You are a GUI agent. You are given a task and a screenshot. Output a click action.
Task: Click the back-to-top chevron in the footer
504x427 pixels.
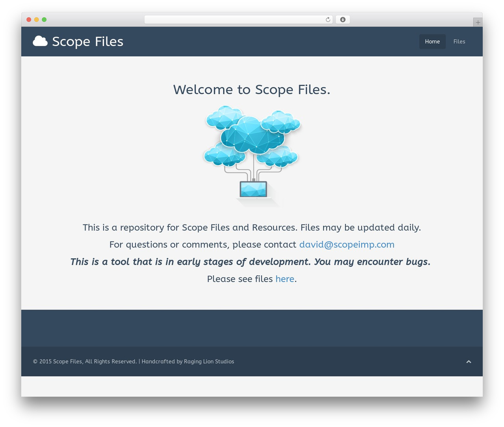(469, 362)
